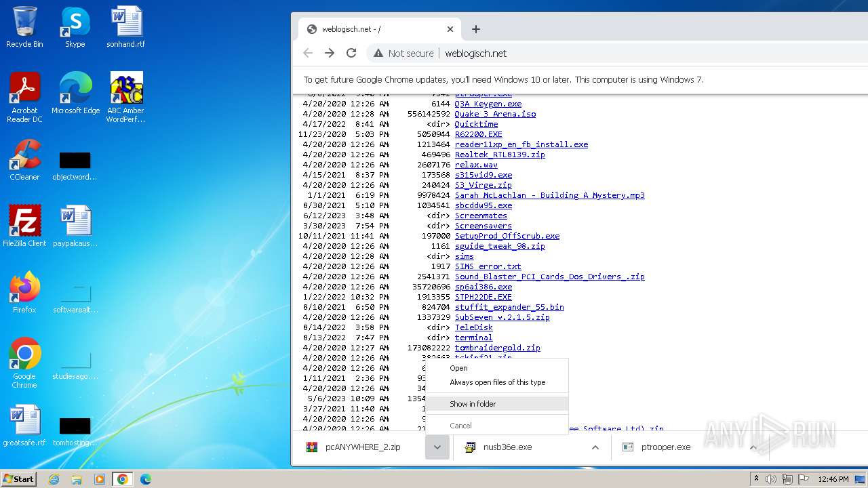Expand options for nusb36e.exe download
Screen dimensions: 868x488
(595, 447)
